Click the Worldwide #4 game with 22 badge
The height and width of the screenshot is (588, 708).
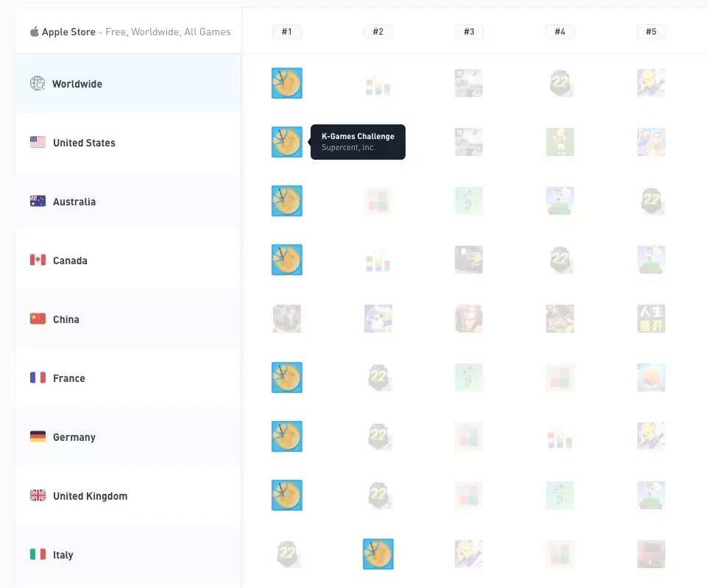[560, 83]
